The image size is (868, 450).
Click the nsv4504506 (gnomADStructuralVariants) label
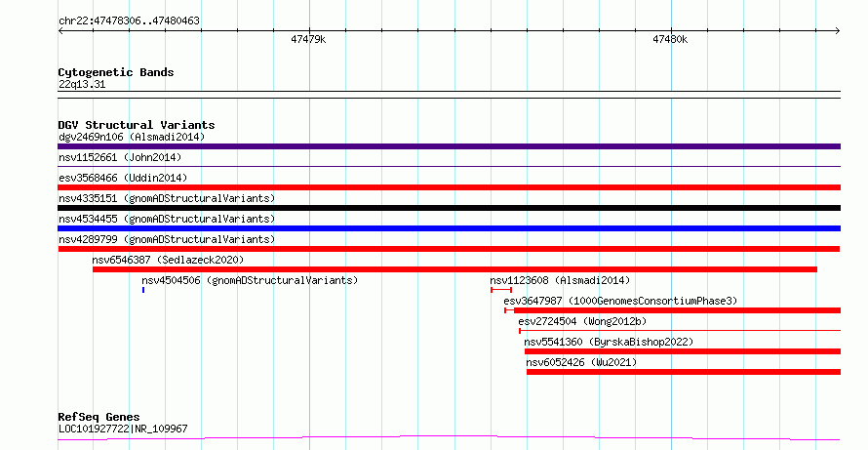coord(250,280)
